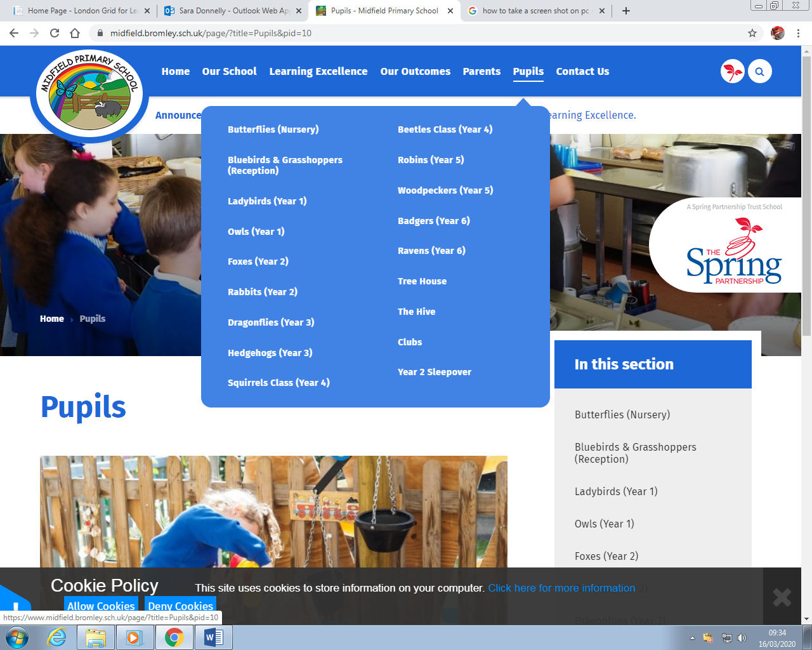
Task: Choose Beetles Class (Year 4) from dropdown
Action: [445, 129]
